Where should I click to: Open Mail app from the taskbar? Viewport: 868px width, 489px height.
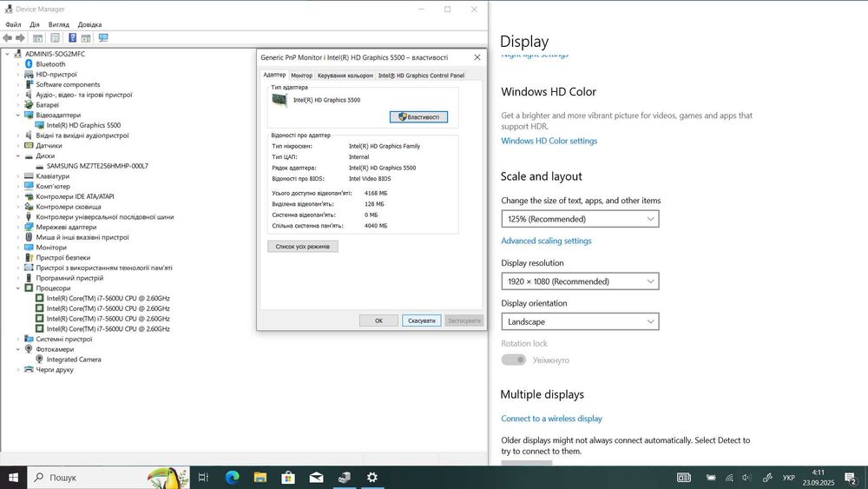[x=317, y=478]
